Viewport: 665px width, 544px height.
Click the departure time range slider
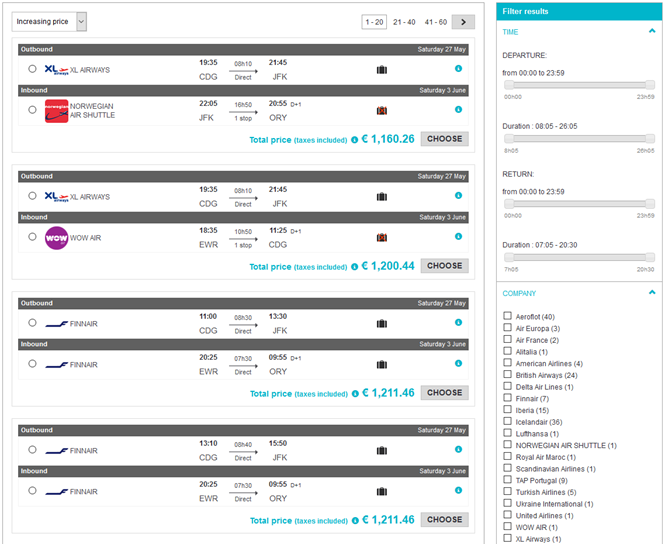click(580, 85)
